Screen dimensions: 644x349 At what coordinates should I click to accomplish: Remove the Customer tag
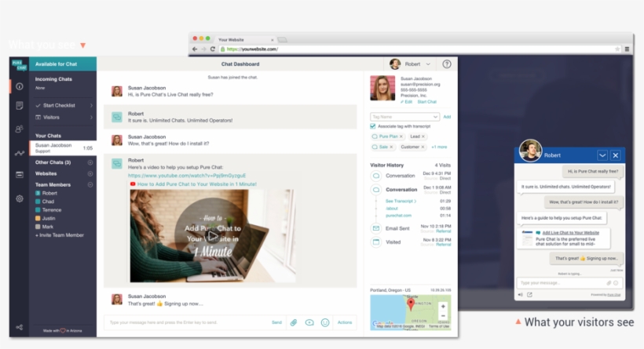tap(423, 147)
